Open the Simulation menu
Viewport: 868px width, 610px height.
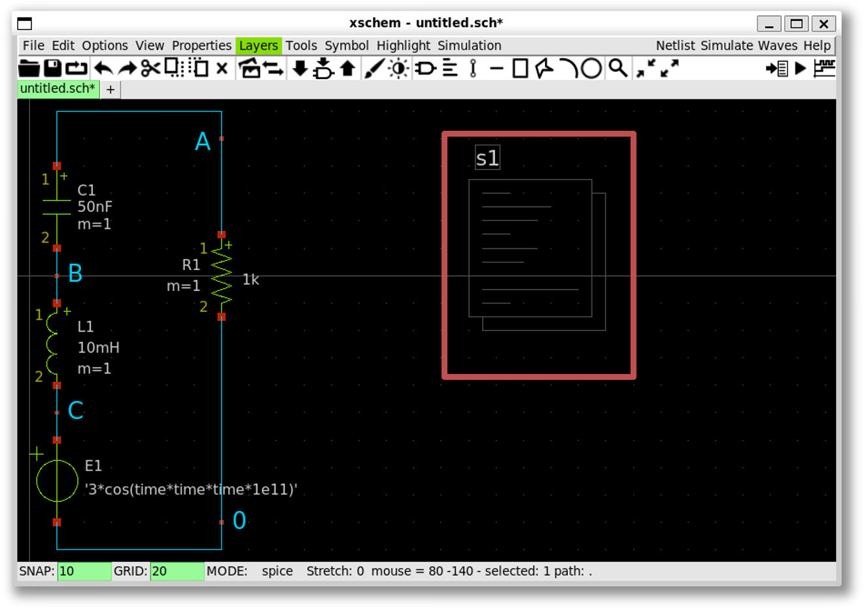click(x=469, y=46)
